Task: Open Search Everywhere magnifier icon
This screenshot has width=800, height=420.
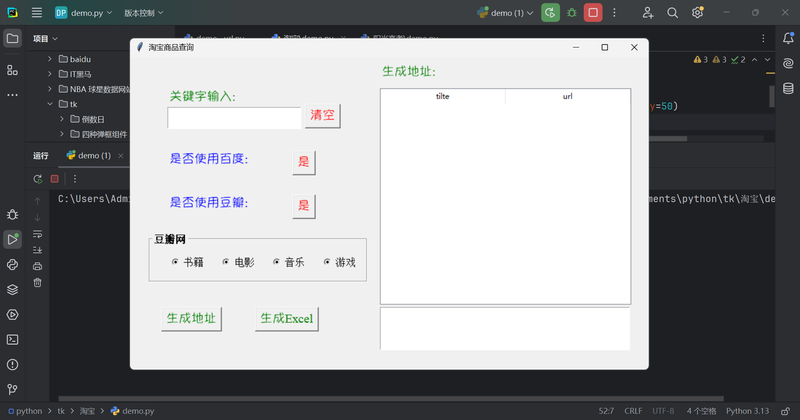Action: 672,13
